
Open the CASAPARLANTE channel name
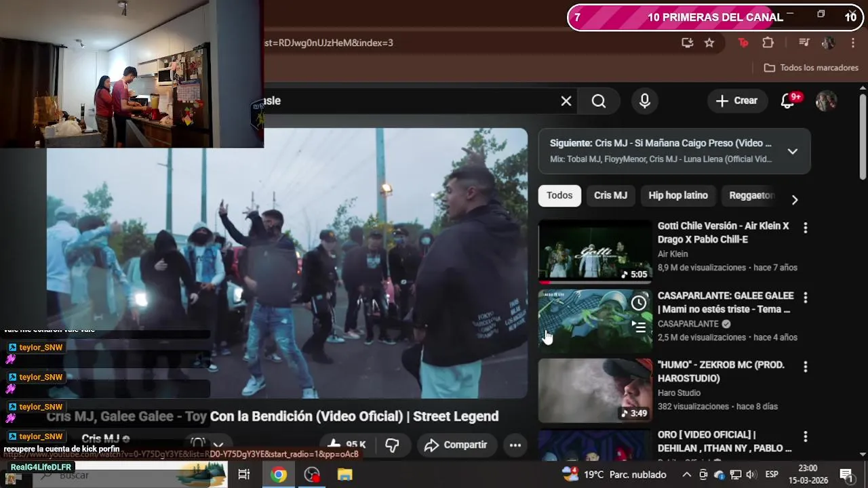pos(688,324)
